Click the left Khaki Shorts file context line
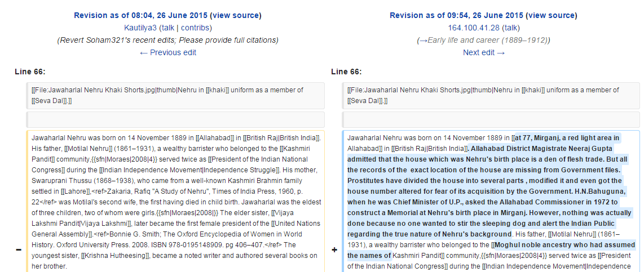This screenshot has height=272, width=644. [x=175, y=95]
